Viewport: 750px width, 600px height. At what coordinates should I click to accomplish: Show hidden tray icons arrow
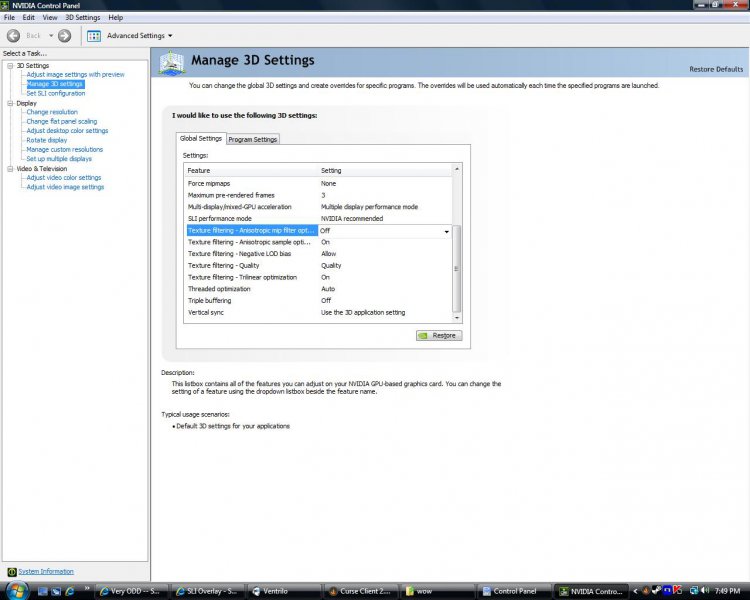tap(636, 591)
